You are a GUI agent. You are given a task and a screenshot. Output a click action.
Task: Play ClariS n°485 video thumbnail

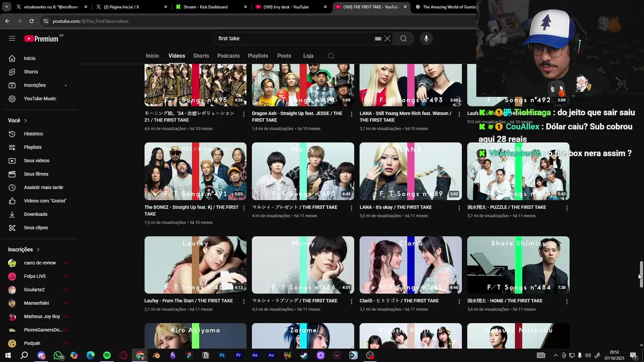tap(411, 265)
